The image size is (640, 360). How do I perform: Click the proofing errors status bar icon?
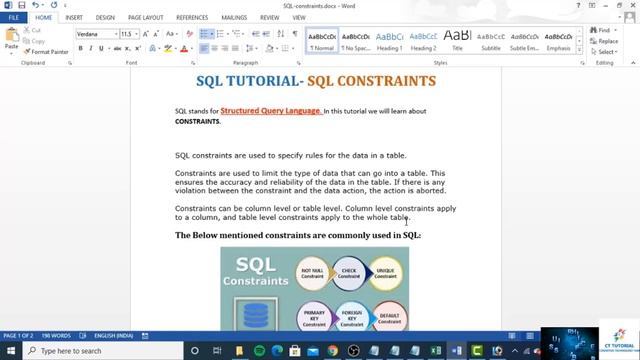83,336
